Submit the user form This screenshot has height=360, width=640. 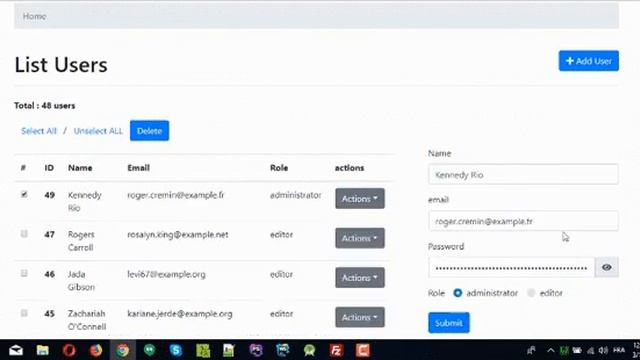[449, 323]
